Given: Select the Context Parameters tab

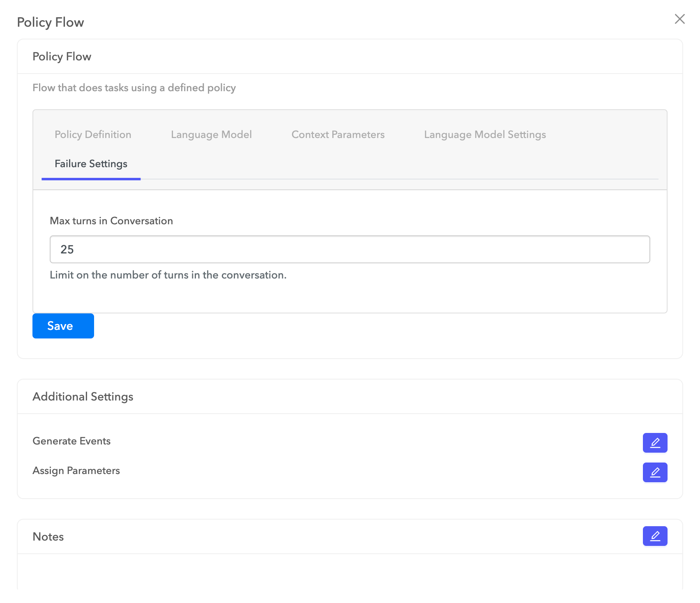Looking at the screenshot, I should click(338, 135).
